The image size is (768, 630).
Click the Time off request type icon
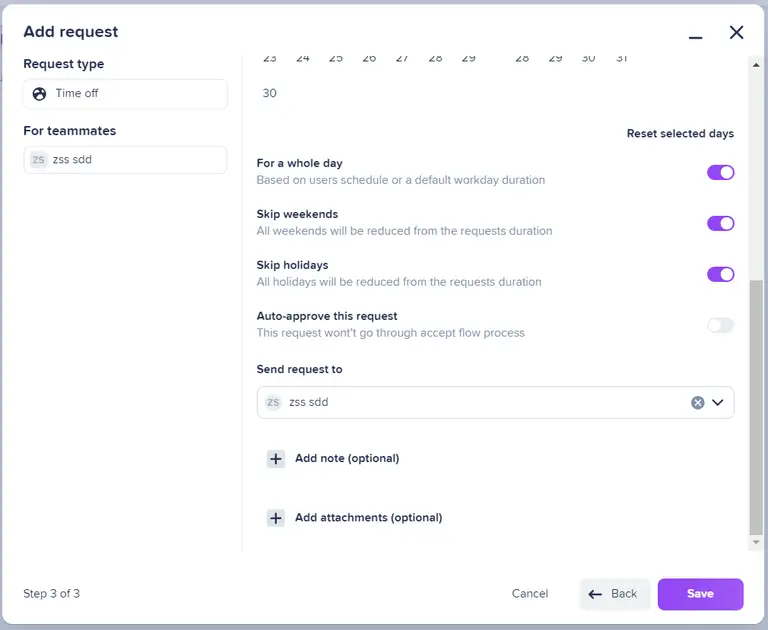tap(39, 94)
